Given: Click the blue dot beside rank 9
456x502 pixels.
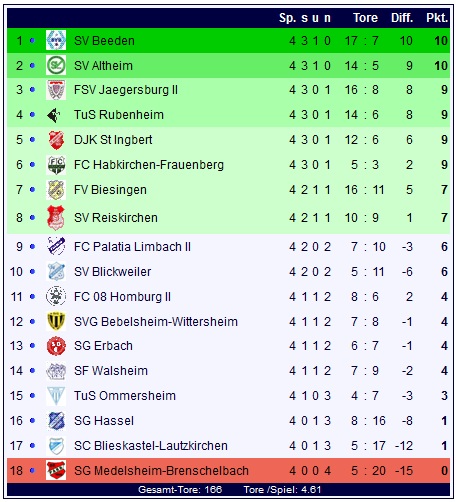Looking at the screenshot, I should click(32, 247).
